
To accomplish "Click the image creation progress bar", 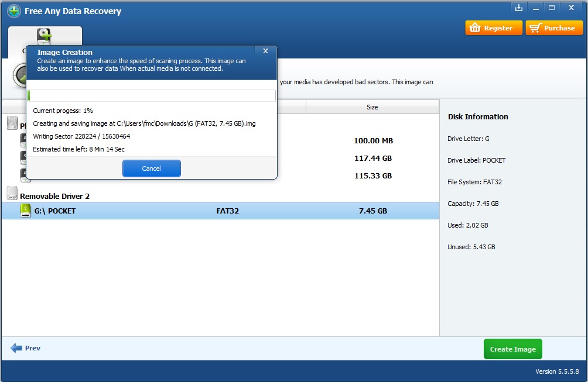I will [152, 95].
